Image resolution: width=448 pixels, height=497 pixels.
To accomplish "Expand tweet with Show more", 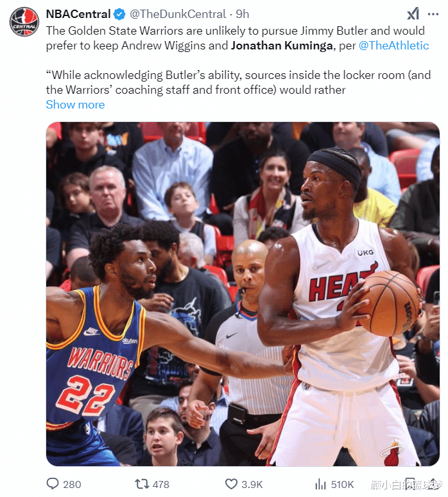I will (x=75, y=105).
